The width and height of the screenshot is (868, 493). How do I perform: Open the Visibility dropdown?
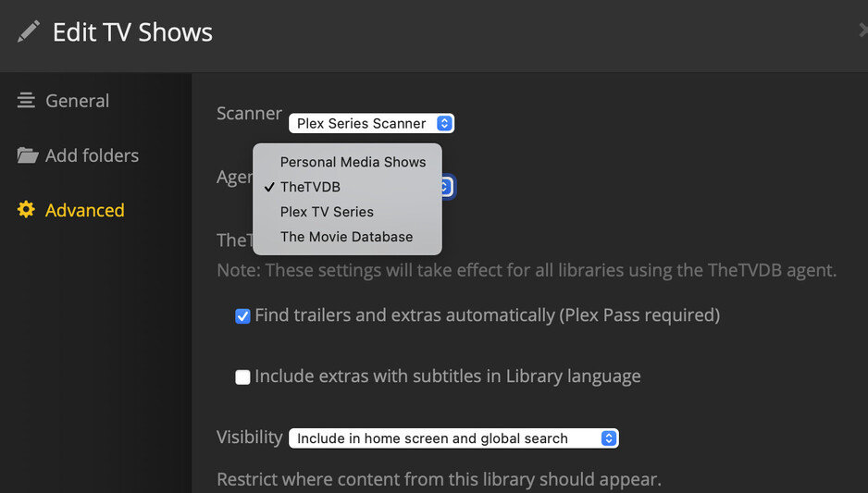click(453, 438)
